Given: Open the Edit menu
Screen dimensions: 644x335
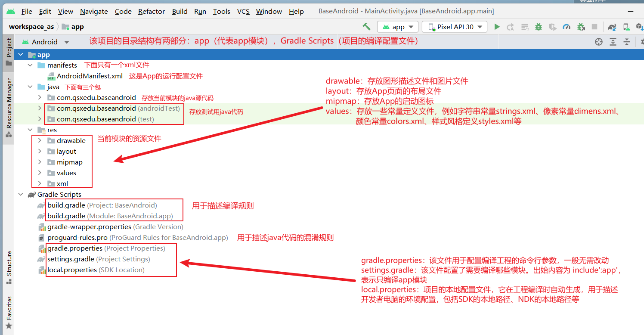Looking at the screenshot, I should [45, 12].
